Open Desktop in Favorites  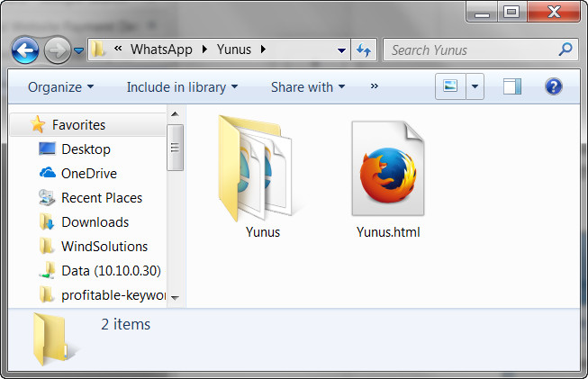pos(86,149)
